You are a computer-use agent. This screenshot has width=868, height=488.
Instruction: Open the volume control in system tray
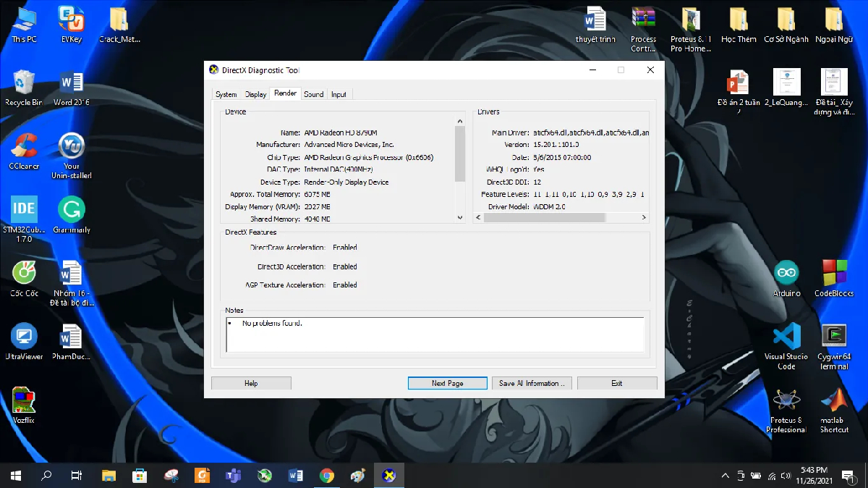[x=787, y=476]
